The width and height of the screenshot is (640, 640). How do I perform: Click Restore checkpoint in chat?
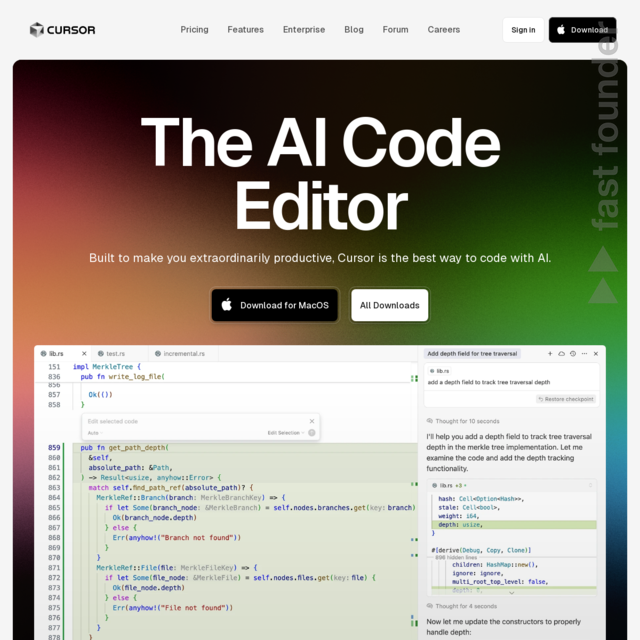566,399
